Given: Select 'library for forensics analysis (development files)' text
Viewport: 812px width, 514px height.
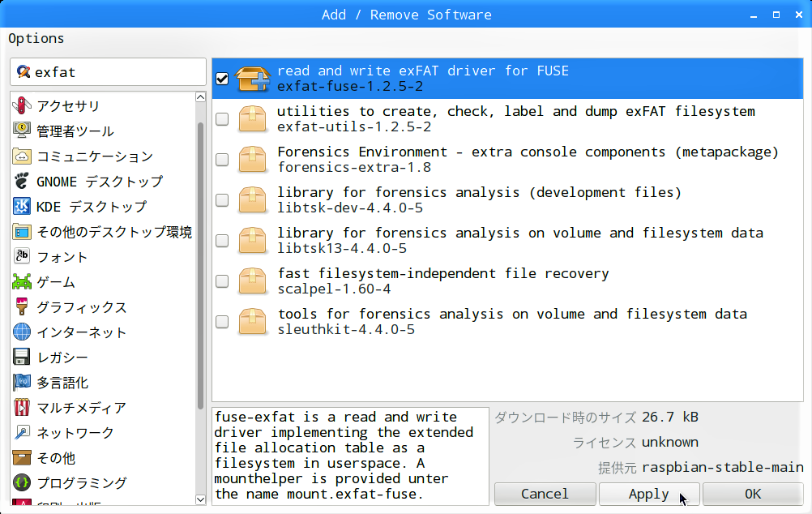Looking at the screenshot, I should [480, 192].
